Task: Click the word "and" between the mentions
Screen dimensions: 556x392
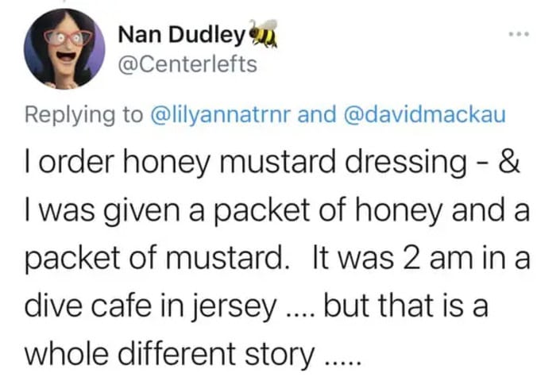Action: pos(320,116)
